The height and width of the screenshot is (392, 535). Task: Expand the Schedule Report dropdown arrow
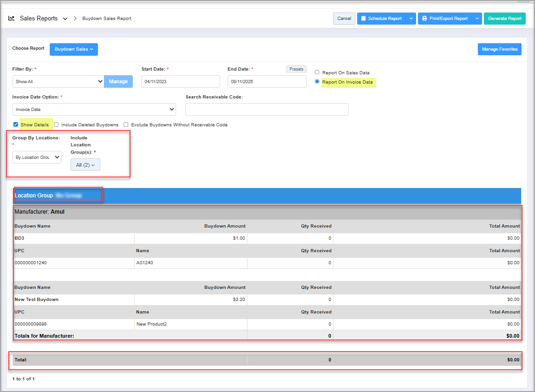pyautogui.click(x=411, y=19)
